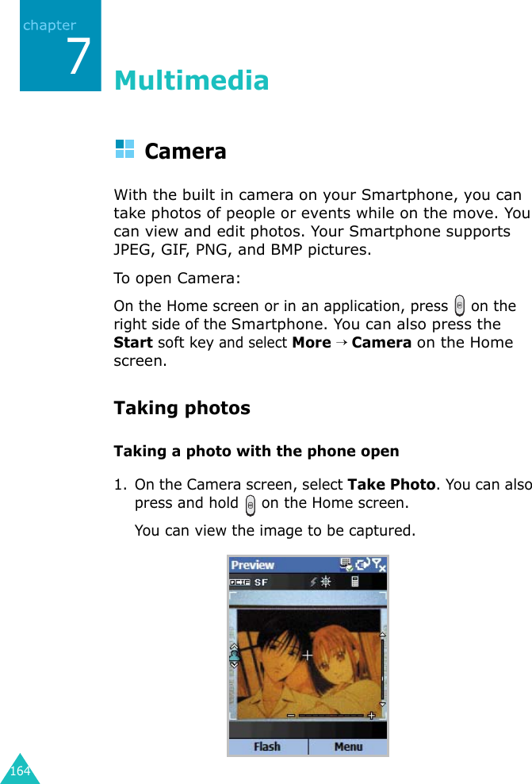Click the white balance sun icon

326,582
